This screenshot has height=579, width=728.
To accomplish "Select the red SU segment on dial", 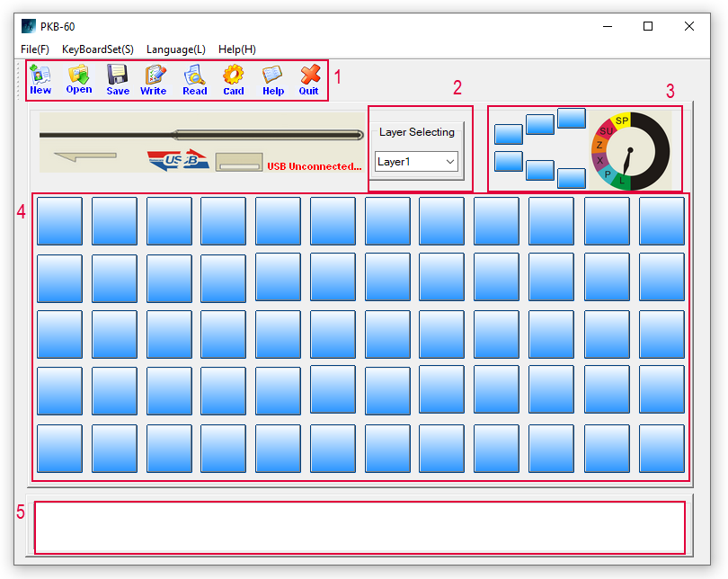I will point(606,131).
